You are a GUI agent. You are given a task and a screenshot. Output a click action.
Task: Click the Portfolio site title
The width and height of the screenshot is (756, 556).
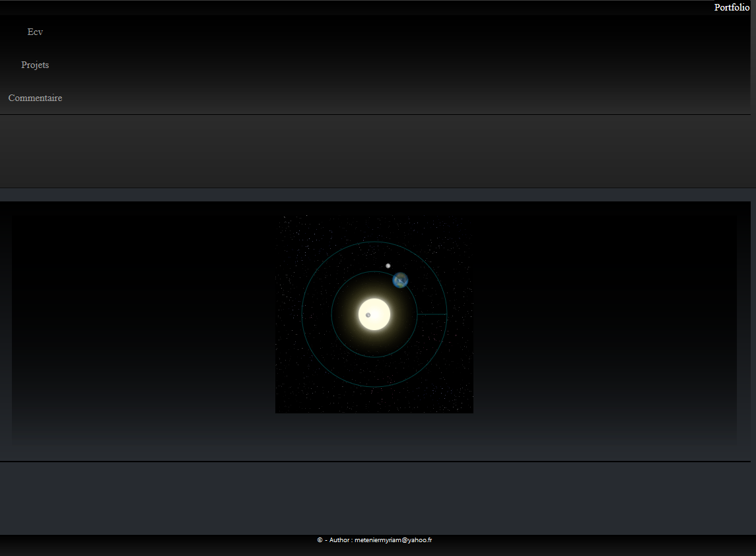click(732, 7)
